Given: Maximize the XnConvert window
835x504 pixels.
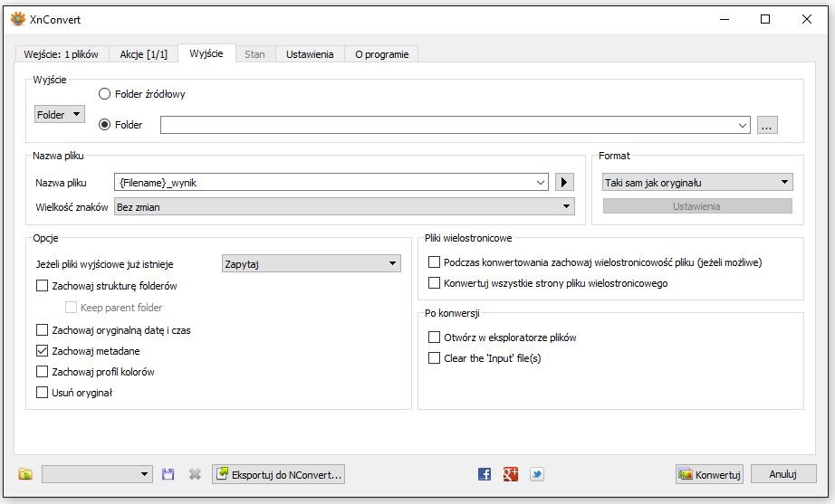Looking at the screenshot, I should pos(765,19).
